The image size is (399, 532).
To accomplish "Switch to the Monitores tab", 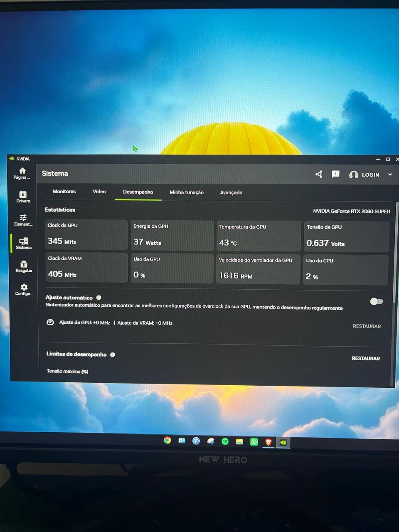I will coord(64,192).
